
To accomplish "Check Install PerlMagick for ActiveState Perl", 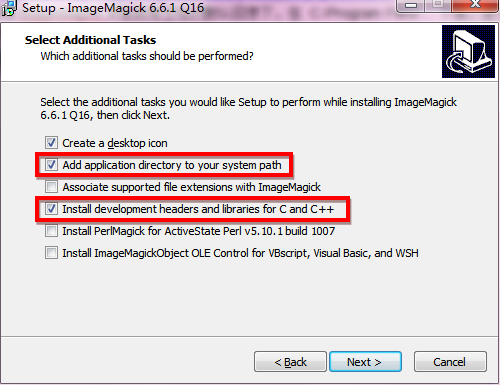I will tap(51, 231).
